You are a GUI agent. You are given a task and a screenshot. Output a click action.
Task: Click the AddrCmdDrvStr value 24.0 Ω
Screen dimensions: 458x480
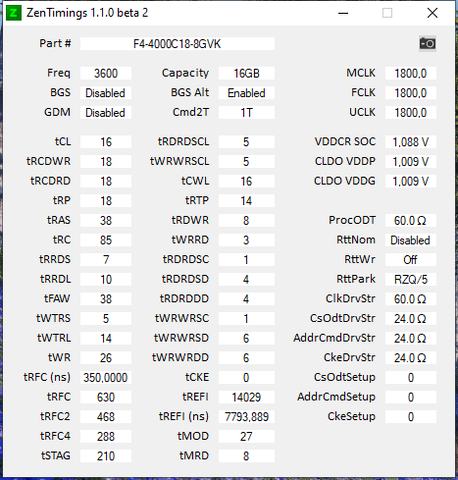tap(411, 338)
